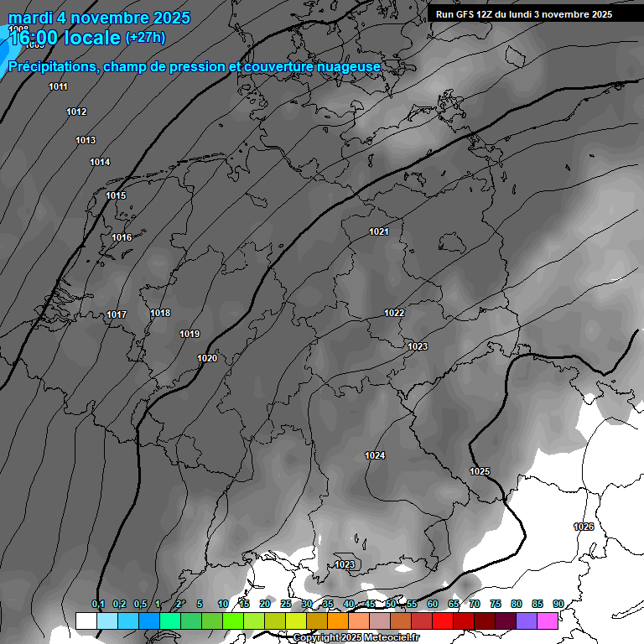Click the magenta pink swatch ending the legend
Viewport: 644px width, 644px height.
point(548,621)
